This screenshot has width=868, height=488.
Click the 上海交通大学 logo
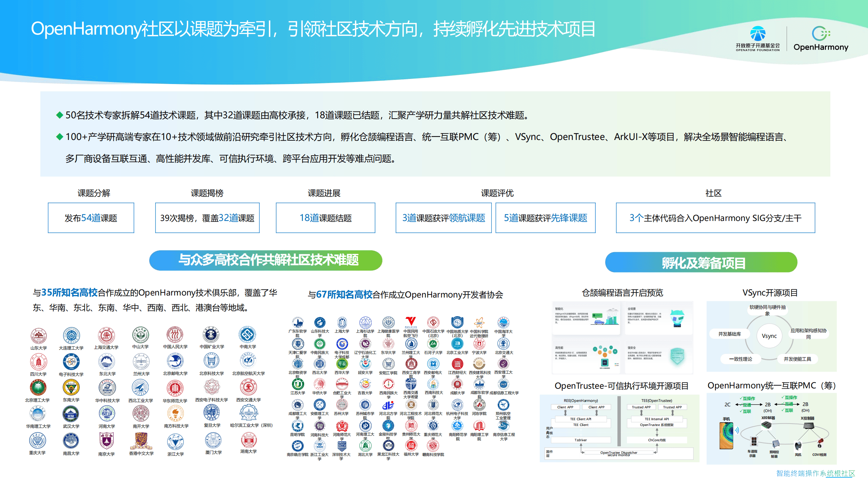point(106,335)
